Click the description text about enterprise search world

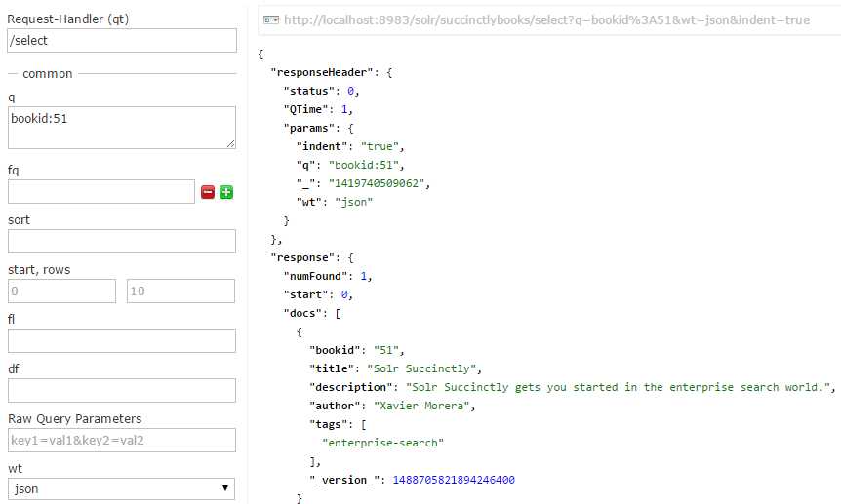pyautogui.click(x=618, y=387)
